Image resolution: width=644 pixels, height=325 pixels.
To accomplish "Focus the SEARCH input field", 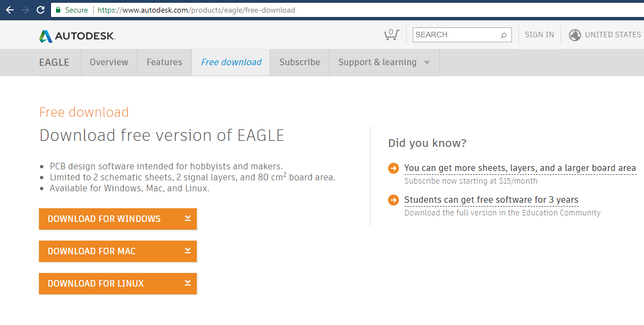I will (x=456, y=35).
